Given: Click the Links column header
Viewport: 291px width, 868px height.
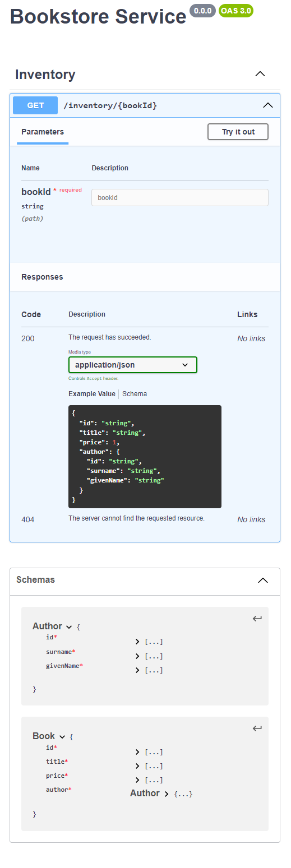Looking at the screenshot, I should (247, 314).
